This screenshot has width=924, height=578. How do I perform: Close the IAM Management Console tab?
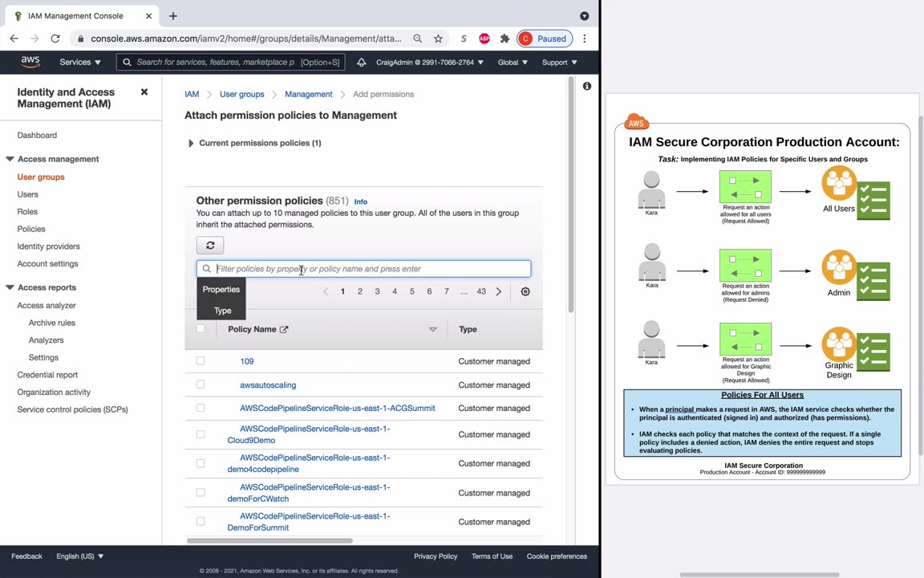149,16
